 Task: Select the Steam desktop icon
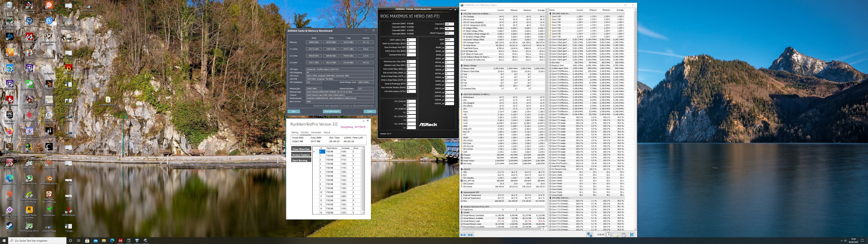(x=9, y=227)
